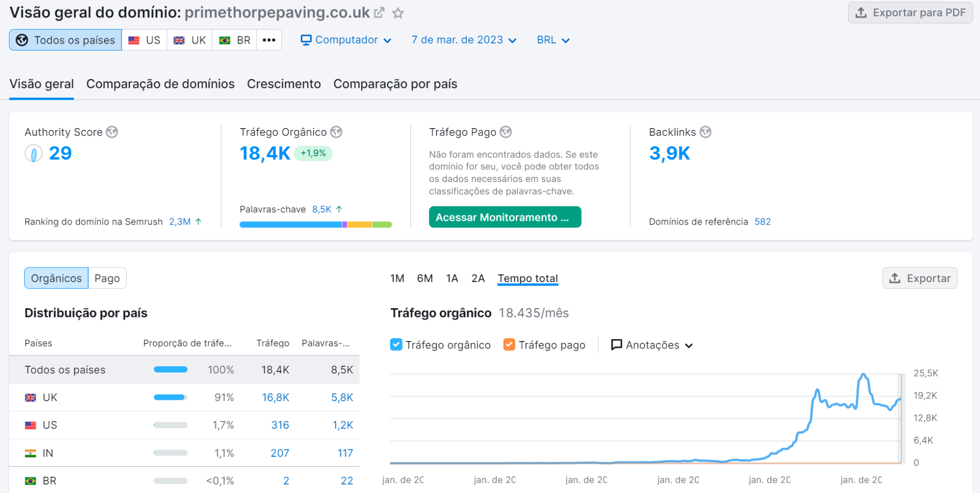Click the computer monitor device icon

[306, 40]
